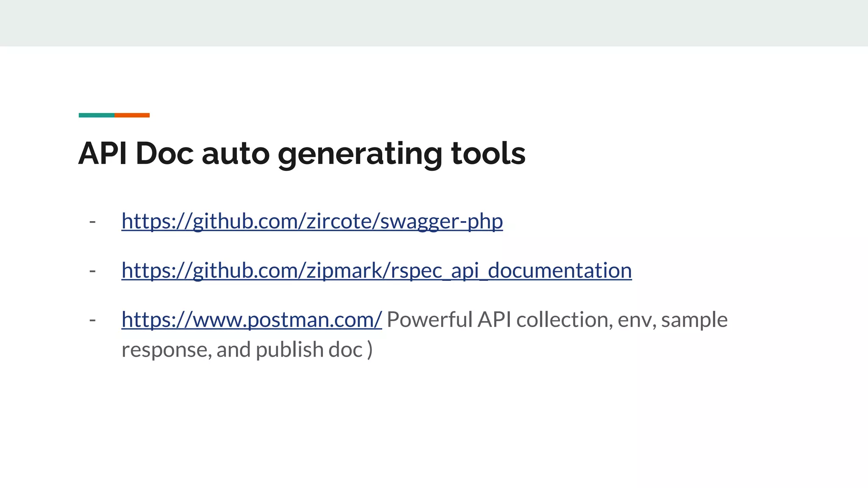Image resolution: width=868 pixels, height=488 pixels.
Task: Select the 'API Doc auto generating tools' heading
Action: click(x=302, y=154)
